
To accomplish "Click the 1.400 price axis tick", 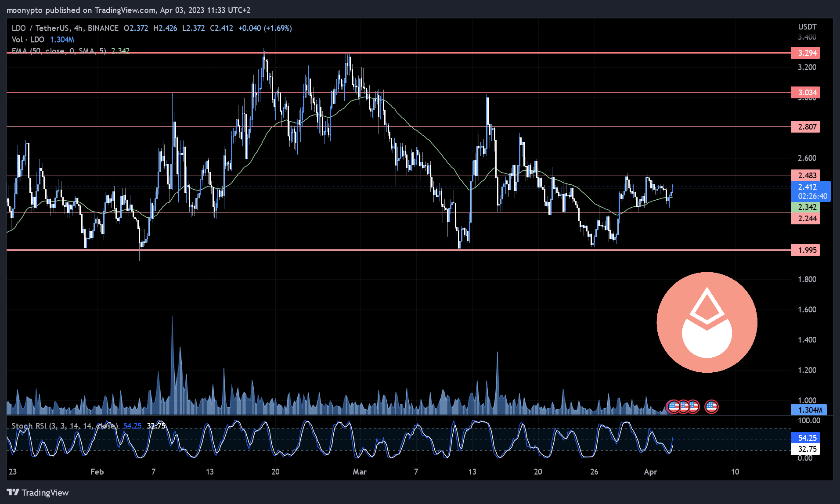I will 807,340.
